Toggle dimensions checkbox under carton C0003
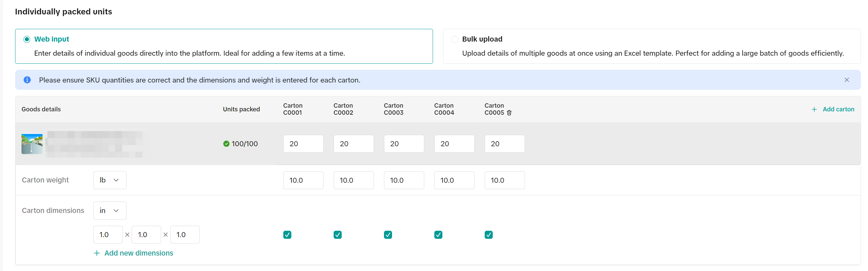 tap(388, 235)
